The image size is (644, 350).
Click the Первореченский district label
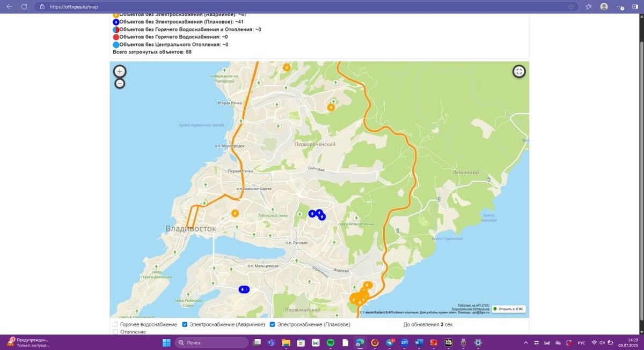[x=315, y=144]
